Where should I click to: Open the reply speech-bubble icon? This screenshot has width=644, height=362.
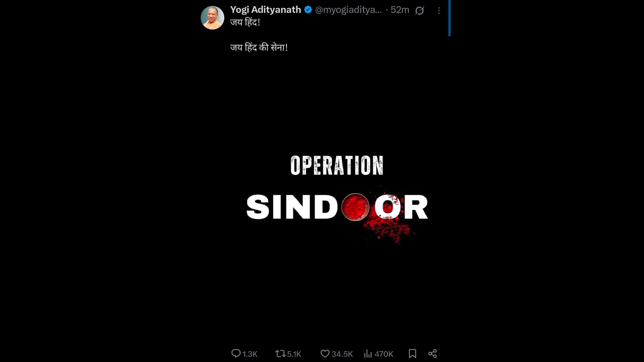(x=236, y=354)
